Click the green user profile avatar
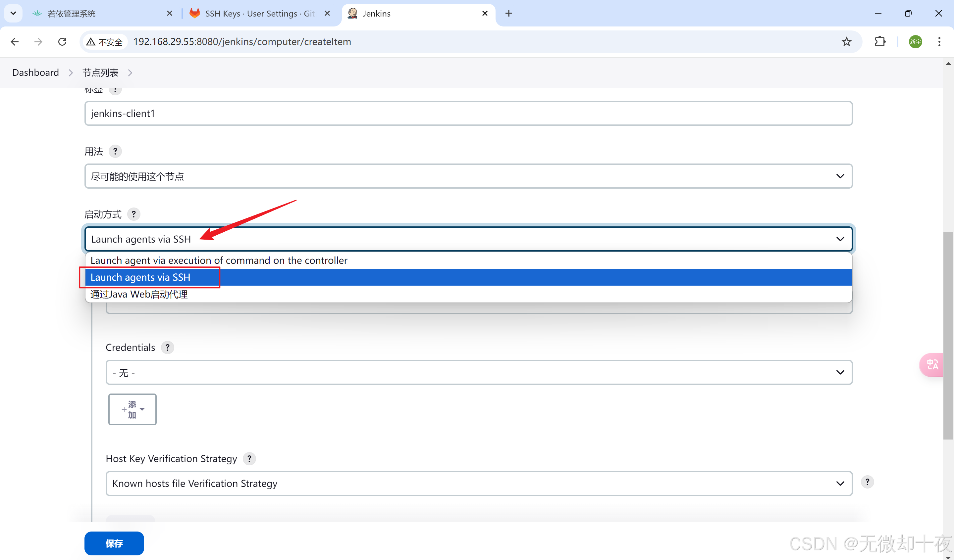Screen dimensions: 954x560 (915, 42)
